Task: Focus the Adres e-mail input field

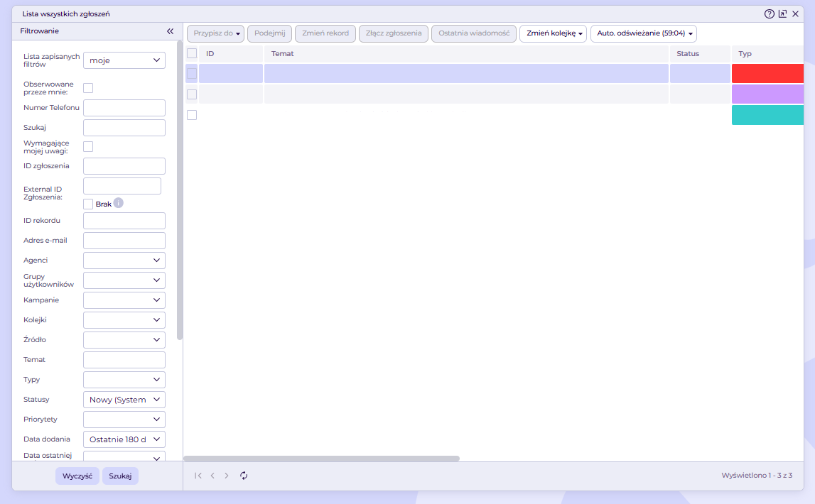Action: (124, 241)
